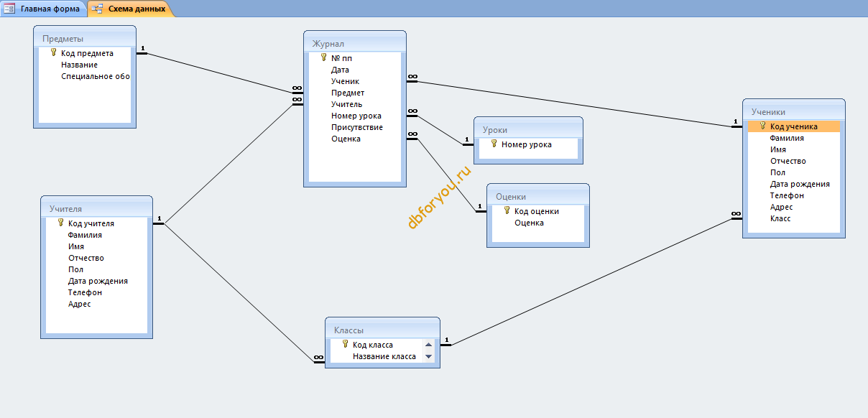Click the key icon beside Код учителя
Viewport: 868px width, 418px height.
tap(60, 223)
